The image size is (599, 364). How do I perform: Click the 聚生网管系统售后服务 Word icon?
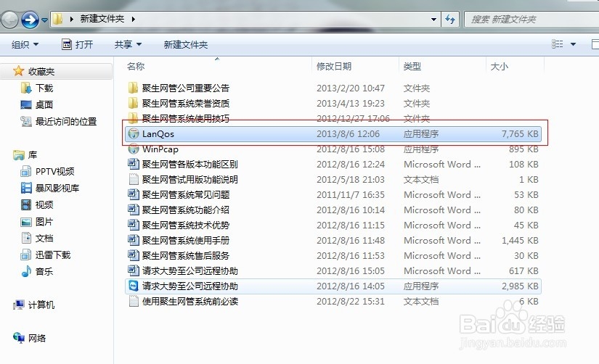134,256
